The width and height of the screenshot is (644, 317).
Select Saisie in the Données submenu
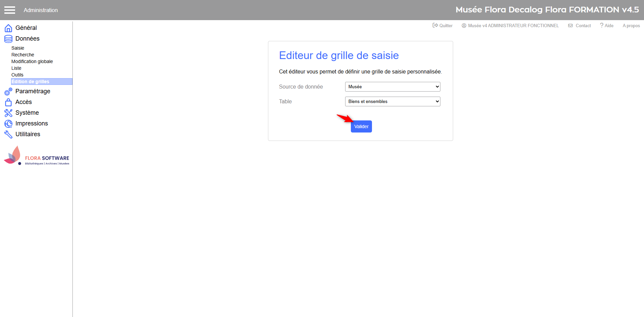tap(18, 48)
